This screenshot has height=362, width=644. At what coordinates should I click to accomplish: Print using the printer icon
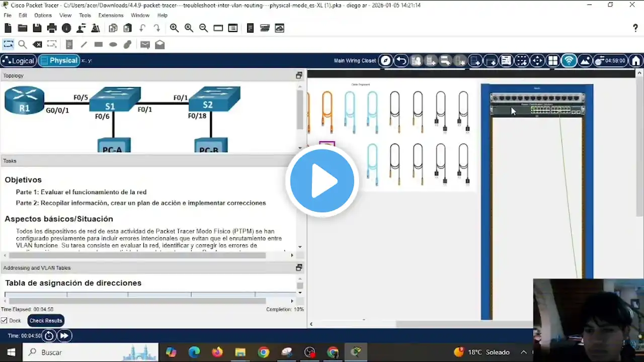tap(52, 28)
